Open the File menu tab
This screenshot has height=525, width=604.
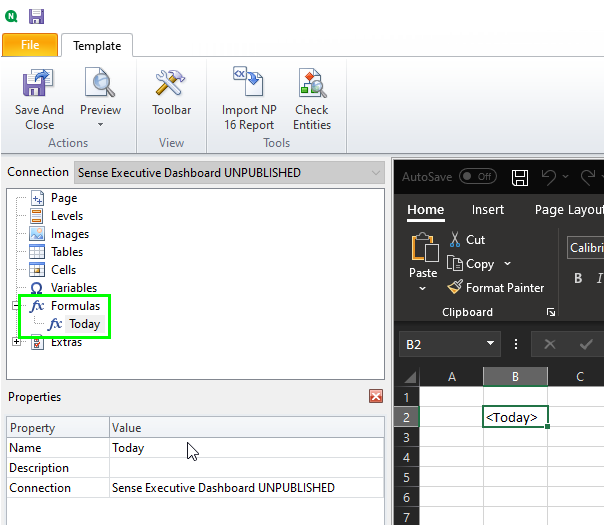pos(30,45)
